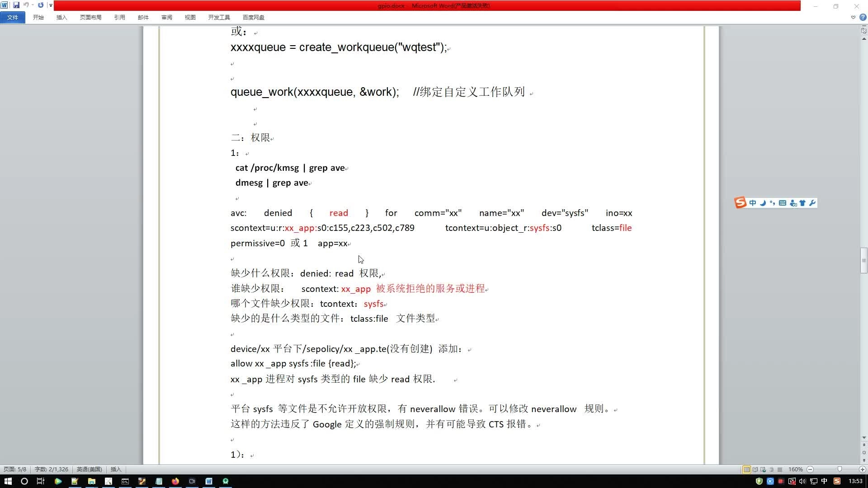The height and width of the screenshot is (488, 868).
Task: Click the Undo icon
Action: tap(26, 5)
